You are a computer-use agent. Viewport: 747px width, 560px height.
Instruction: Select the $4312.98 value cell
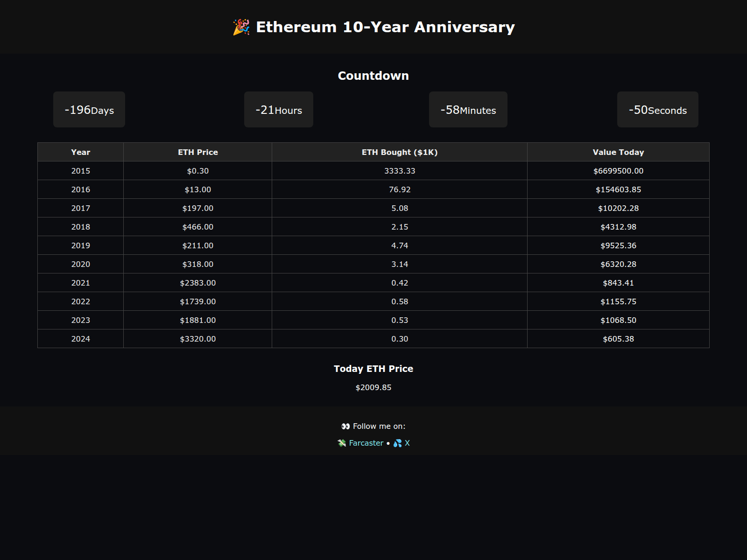619,227
